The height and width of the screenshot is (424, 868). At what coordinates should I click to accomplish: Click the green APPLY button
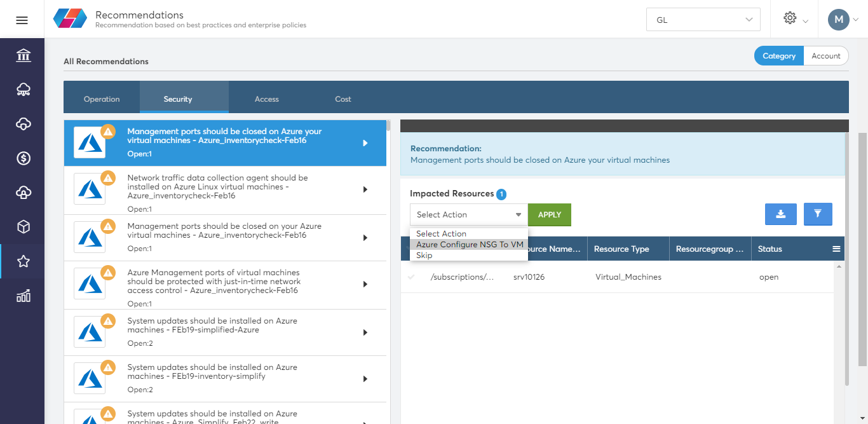pyautogui.click(x=550, y=215)
